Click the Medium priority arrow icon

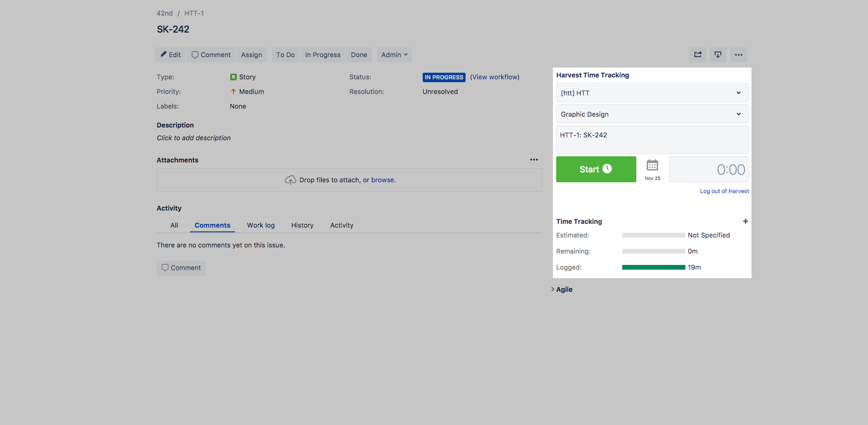tap(233, 91)
